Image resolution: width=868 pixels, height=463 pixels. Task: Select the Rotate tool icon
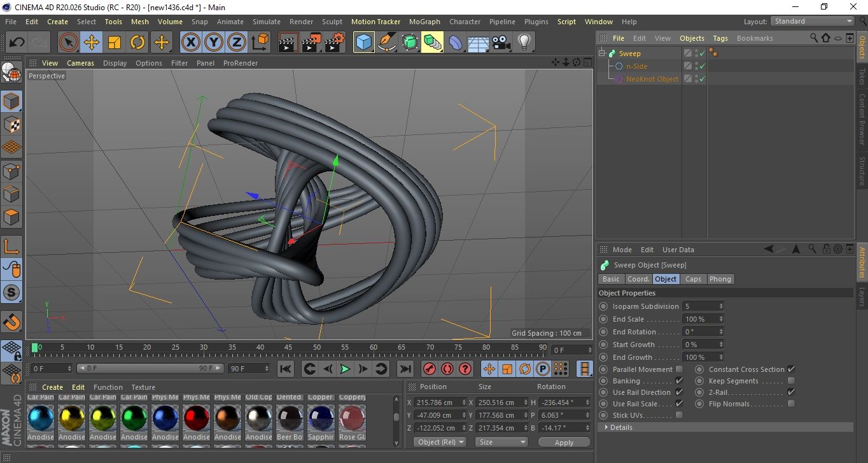coord(137,43)
